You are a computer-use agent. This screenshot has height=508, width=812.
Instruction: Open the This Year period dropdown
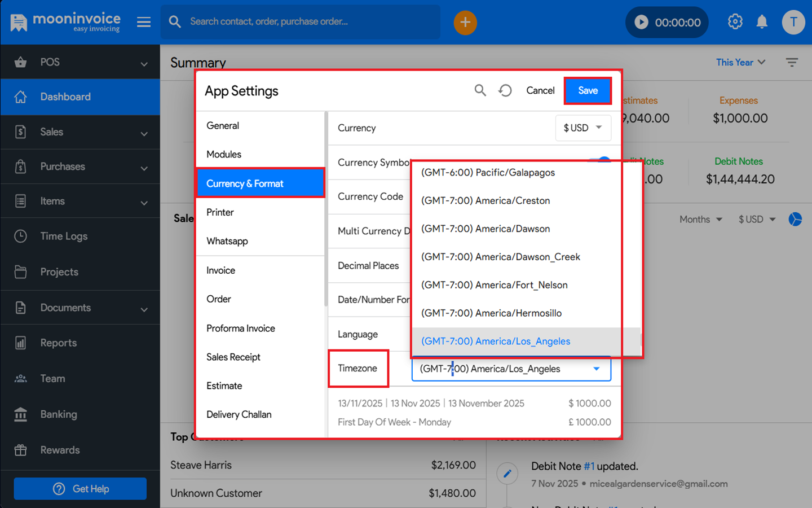pos(740,63)
